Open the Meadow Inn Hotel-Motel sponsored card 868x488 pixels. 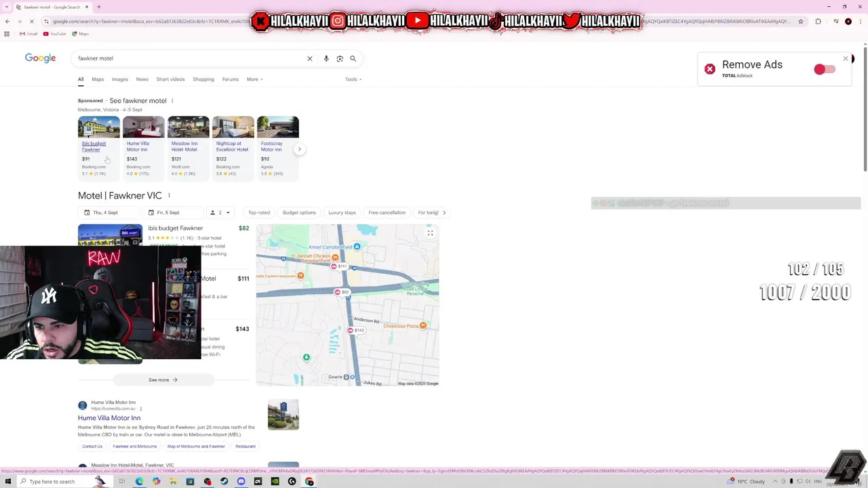pos(189,147)
